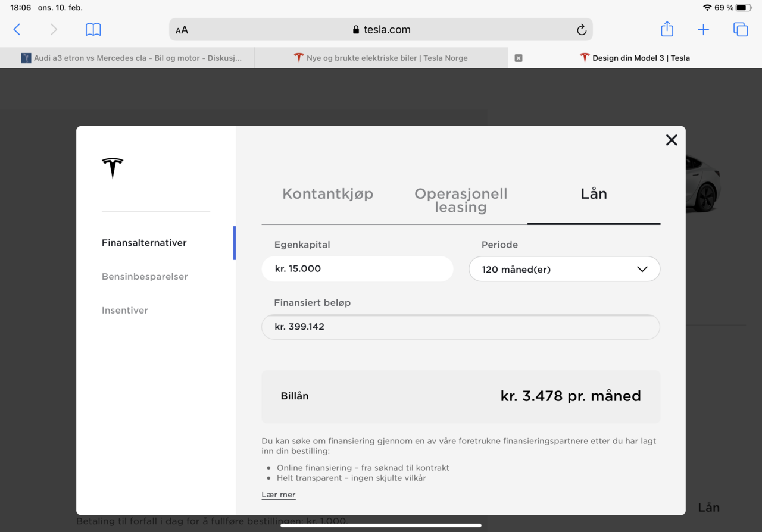Tap the Wi-Fi status icon
The image size is (762, 532).
pyautogui.click(x=707, y=8)
